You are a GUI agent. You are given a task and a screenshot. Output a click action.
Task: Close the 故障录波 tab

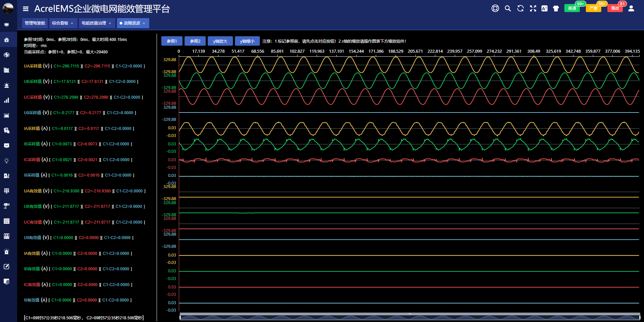point(144,24)
